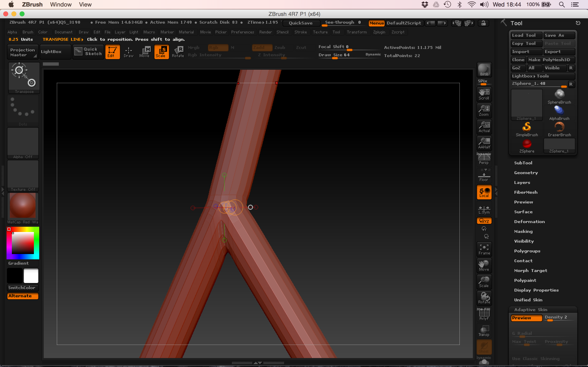Image resolution: width=588 pixels, height=367 pixels.
Task: Click the white secondary color swatch
Action: pyautogui.click(x=31, y=276)
